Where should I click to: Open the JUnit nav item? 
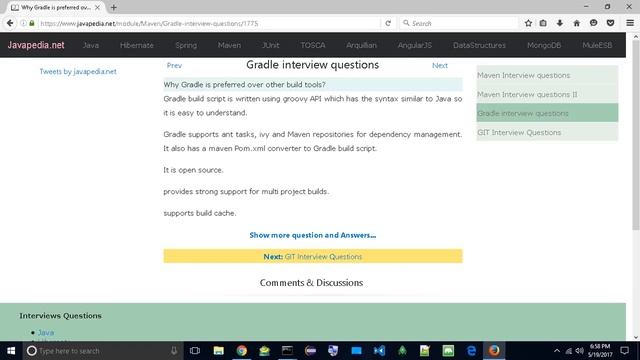[271, 45]
